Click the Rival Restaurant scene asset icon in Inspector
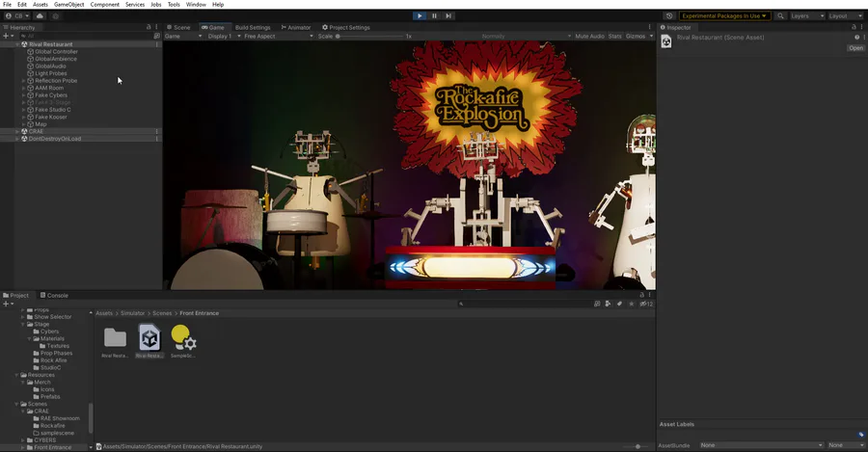The image size is (868, 452). click(666, 41)
